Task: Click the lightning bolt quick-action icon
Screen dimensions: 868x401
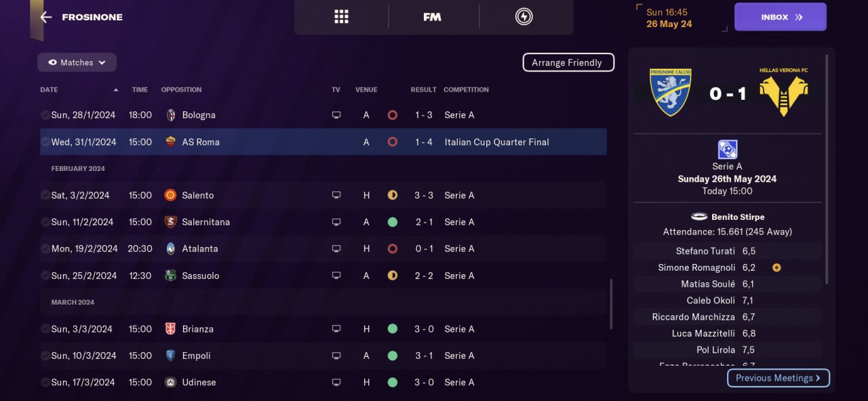Action: tap(524, 17)
